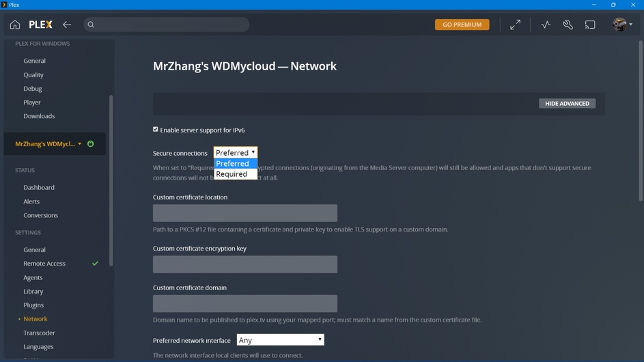Click the main page vertical scrollbar
Screen dimensions: 644x362
[641, 121]
